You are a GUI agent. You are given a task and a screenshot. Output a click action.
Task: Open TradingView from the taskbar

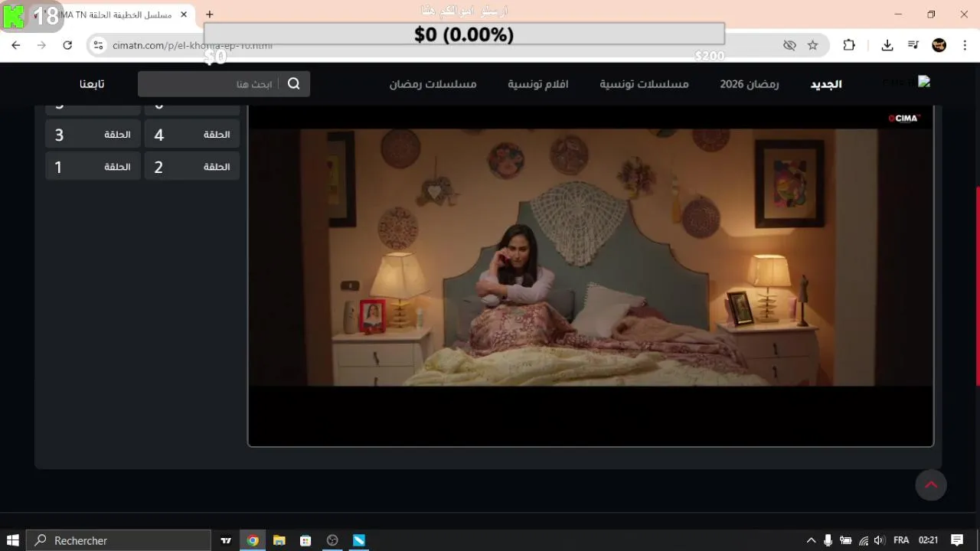[226, 540]
